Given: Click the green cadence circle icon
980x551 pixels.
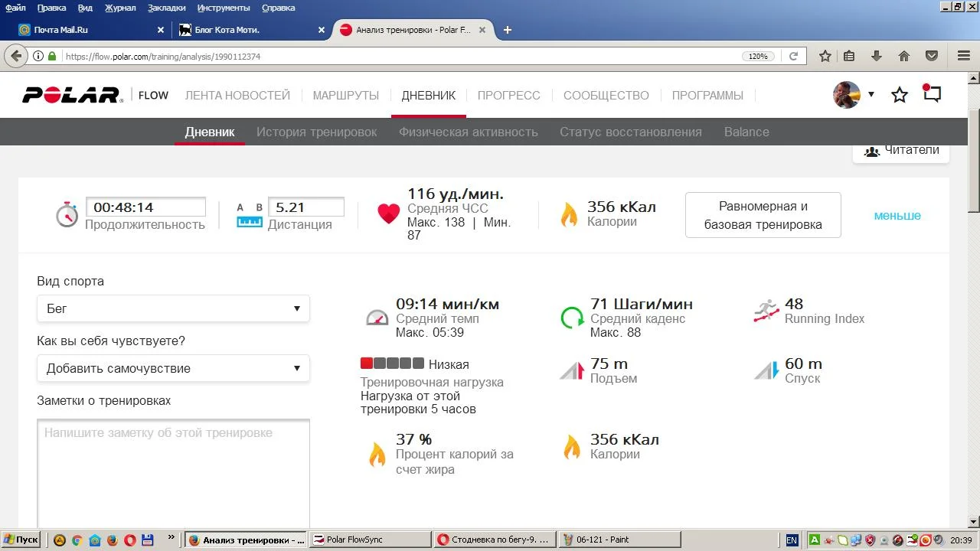Looking at the screenshot, I should [572, 318].
